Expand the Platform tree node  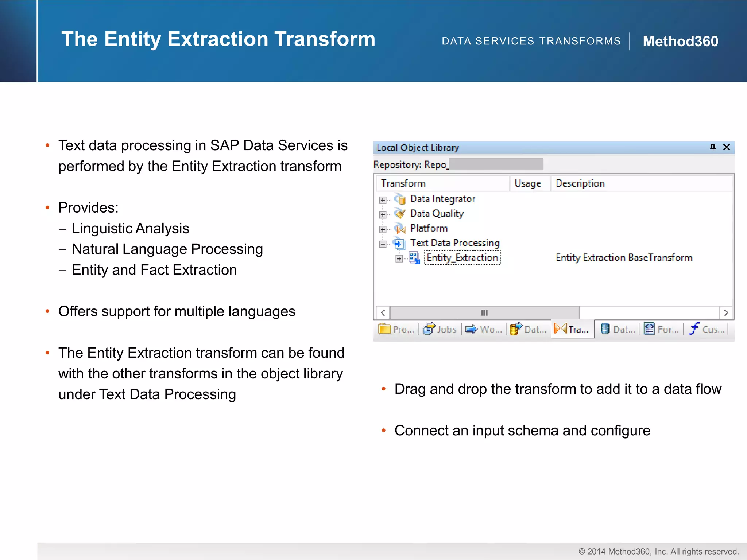tap(383, 229)
